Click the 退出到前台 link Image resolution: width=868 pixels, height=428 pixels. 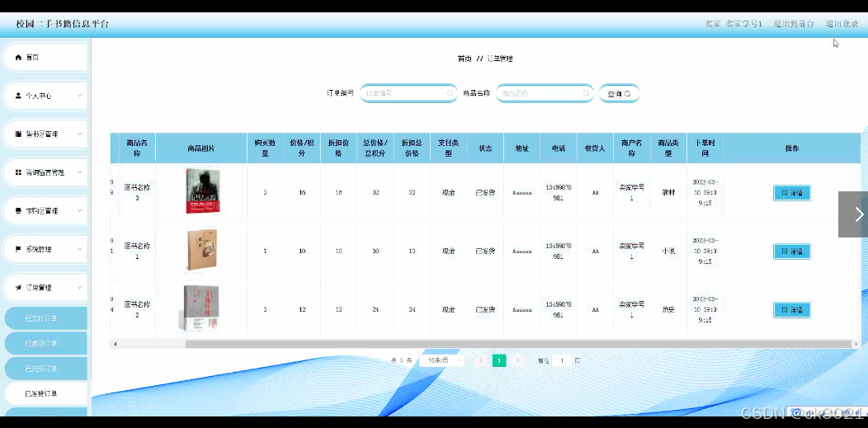pyautogui.click(x=794, y=24)
